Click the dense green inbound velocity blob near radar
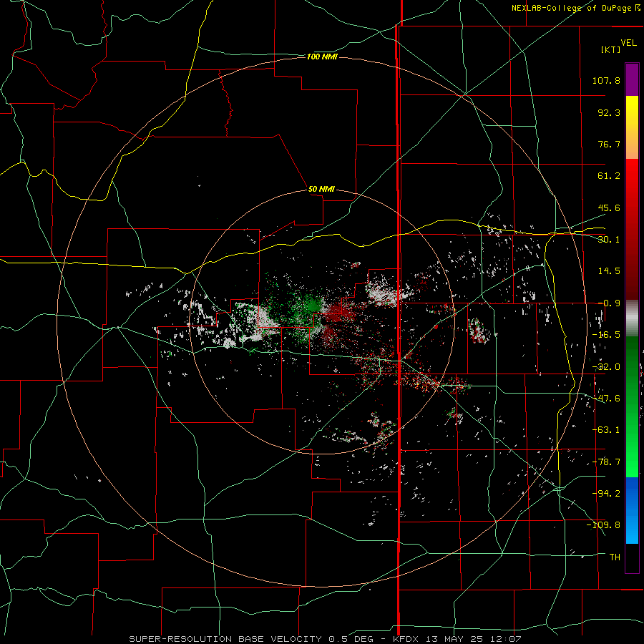Screen dimensions: 644x644 click(313, 306)
